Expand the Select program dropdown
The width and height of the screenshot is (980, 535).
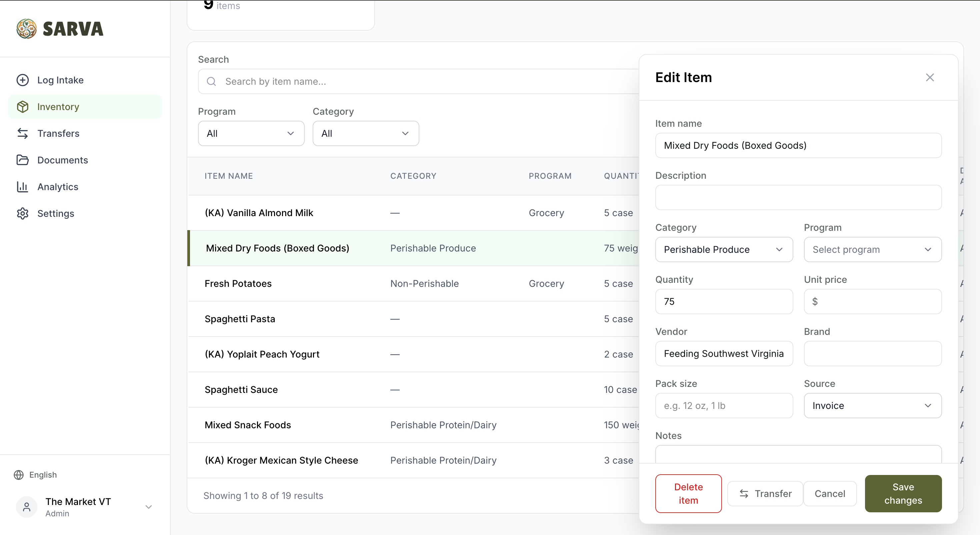point(872,249)
